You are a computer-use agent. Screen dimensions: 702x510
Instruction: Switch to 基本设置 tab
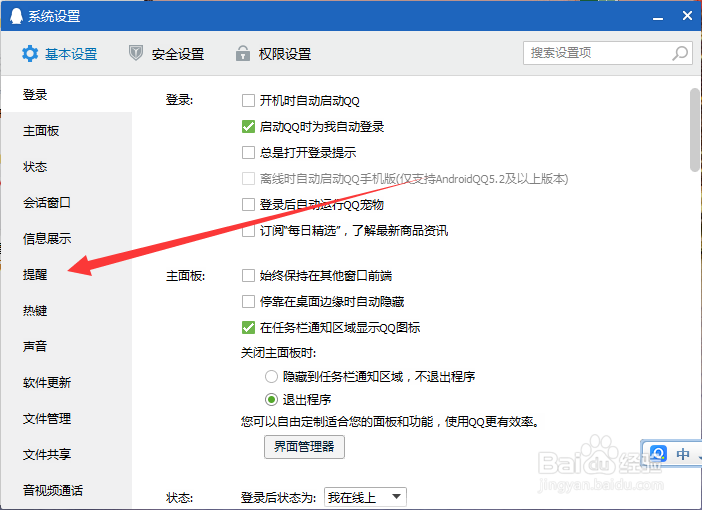coord(60,54)
